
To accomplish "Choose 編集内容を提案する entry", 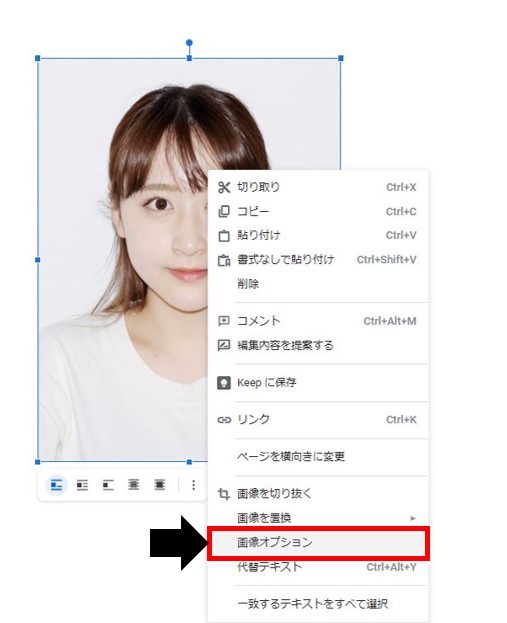I will click(318, 345).
